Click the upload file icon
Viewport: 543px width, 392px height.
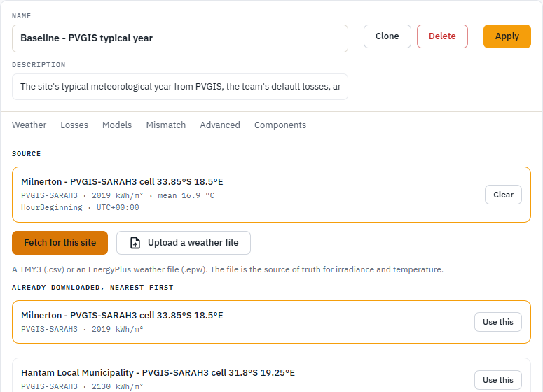[135, 243]
